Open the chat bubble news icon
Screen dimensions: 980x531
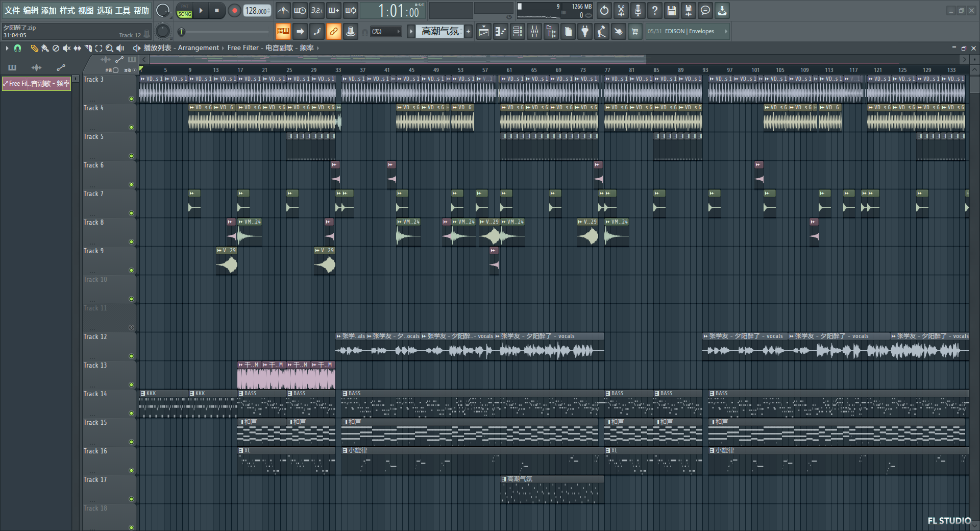click(705, 10)
